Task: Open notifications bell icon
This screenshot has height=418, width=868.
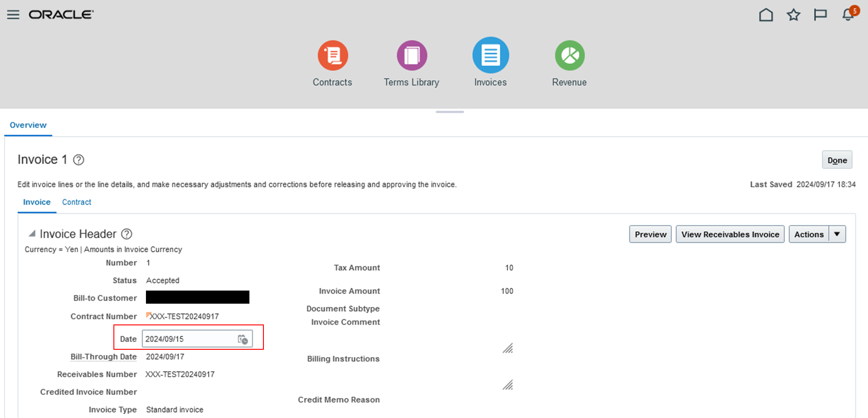Action: (x=849, y=14)
